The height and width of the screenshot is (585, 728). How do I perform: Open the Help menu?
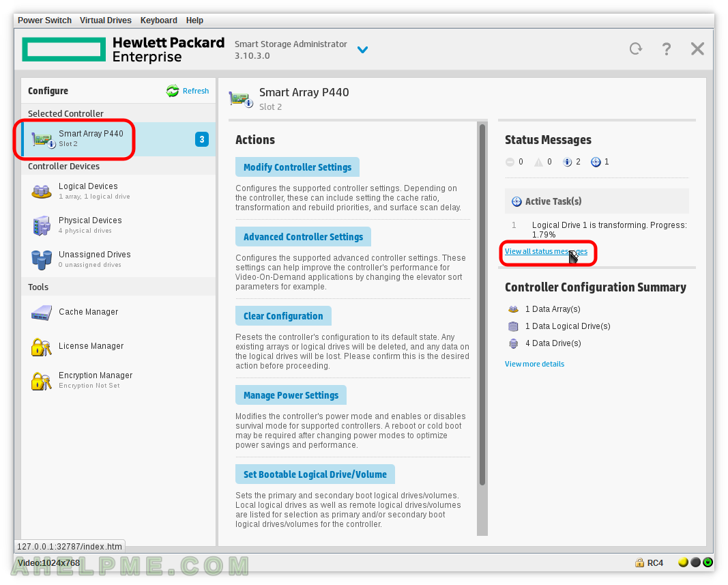tap(194, 20)
